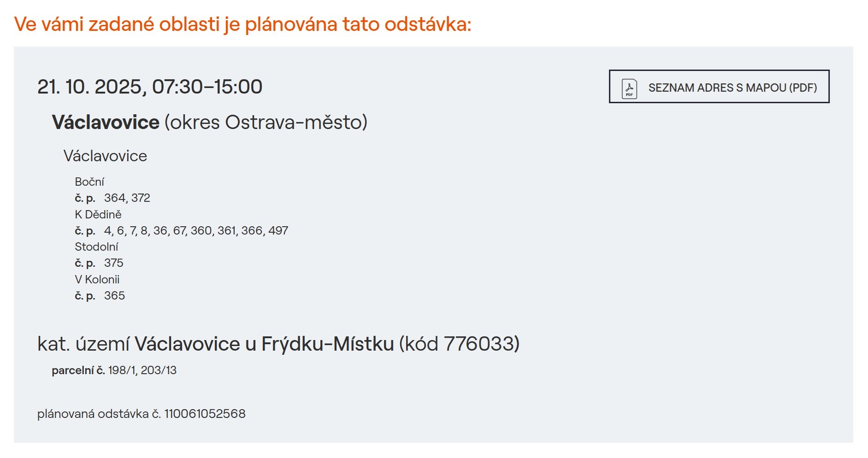
Task: Select the K Dědině street name
Action: click(98, 214)
